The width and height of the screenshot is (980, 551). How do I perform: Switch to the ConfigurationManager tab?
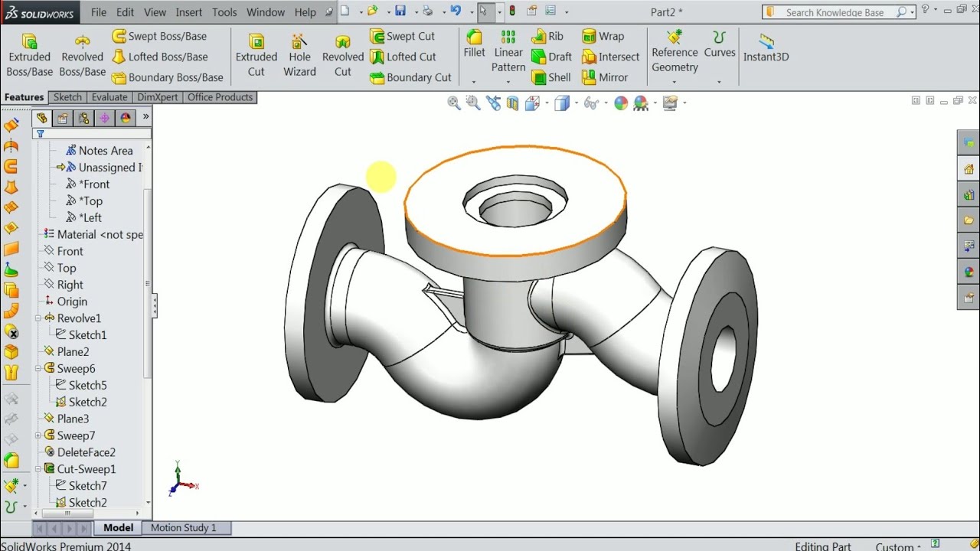(83, 118)
